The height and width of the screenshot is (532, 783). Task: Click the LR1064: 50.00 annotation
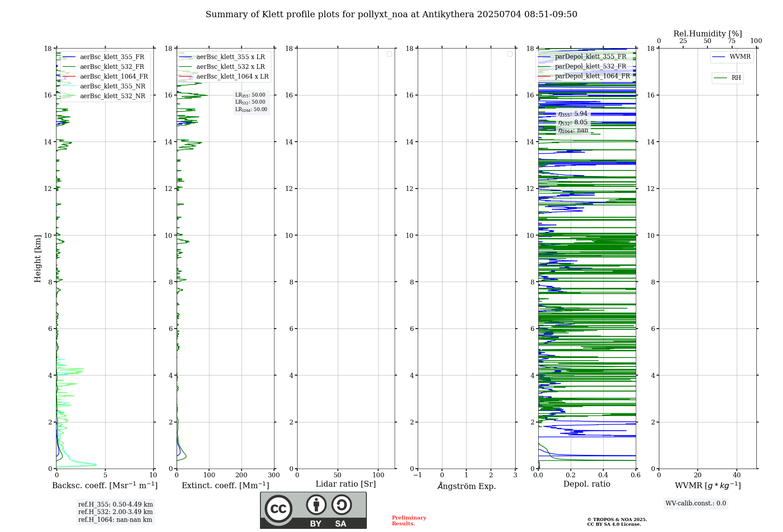(x=251, y=110)
